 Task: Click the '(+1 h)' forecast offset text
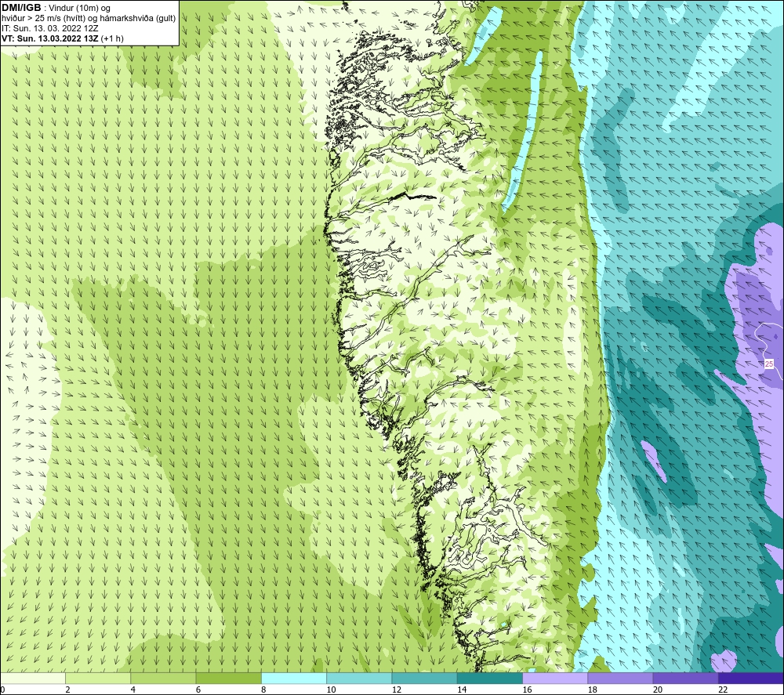coord(112,38)
